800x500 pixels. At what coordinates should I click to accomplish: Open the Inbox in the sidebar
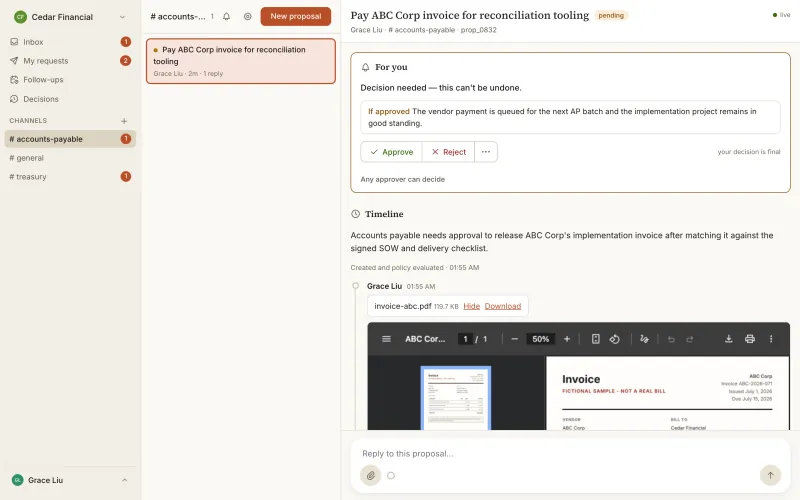coord(70,42)
